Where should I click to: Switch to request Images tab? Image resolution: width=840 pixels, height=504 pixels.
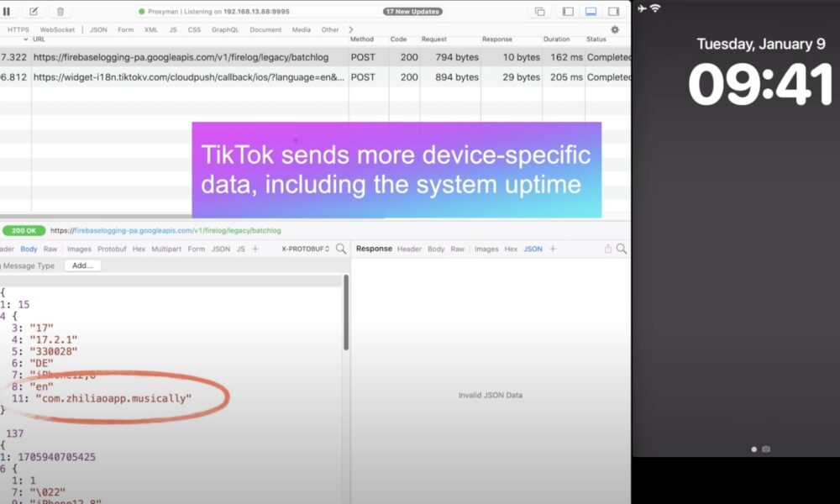[x=79, y=249]
